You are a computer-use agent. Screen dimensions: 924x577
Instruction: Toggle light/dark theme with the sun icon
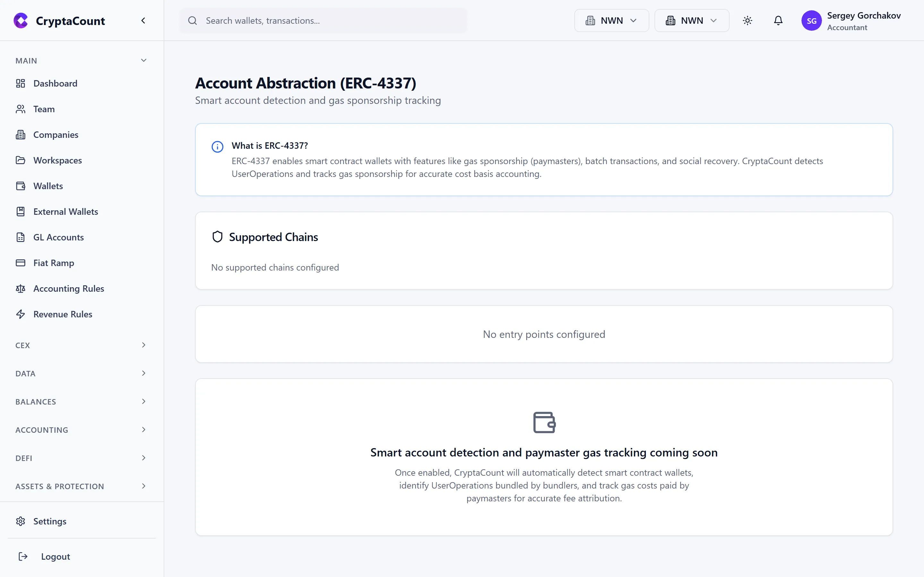click(x=747, y=21)
